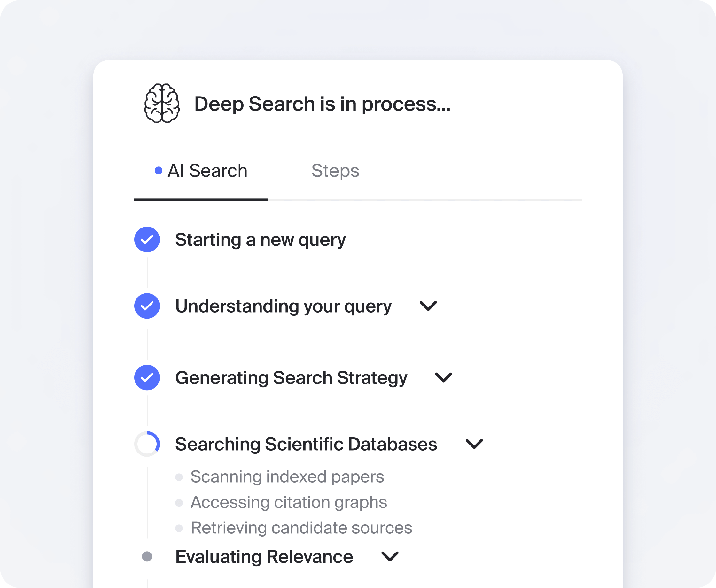
Task: Expand the Evaluating Relevance chevron
Action: click(390, 556)
